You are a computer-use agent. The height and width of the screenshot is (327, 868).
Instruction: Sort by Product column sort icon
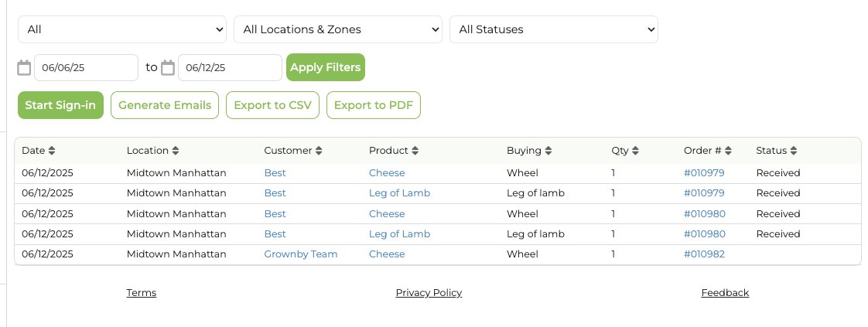415,151
